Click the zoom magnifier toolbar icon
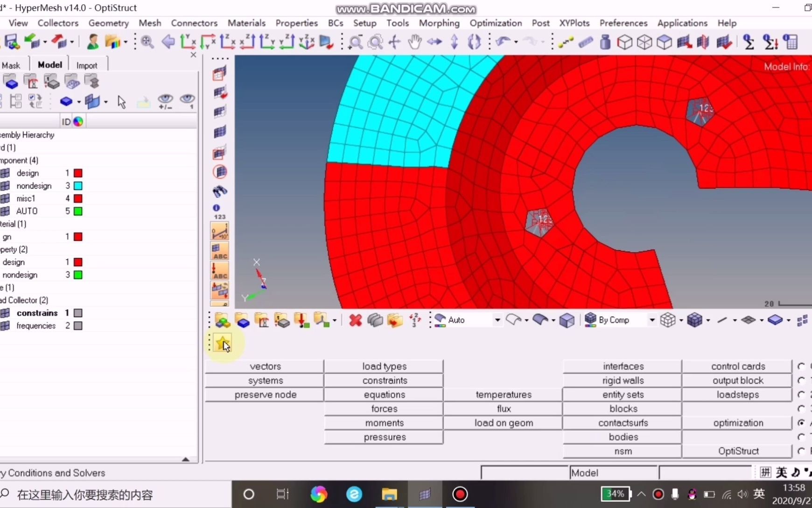Screen dimensions: 812x508 pos(147,42)
